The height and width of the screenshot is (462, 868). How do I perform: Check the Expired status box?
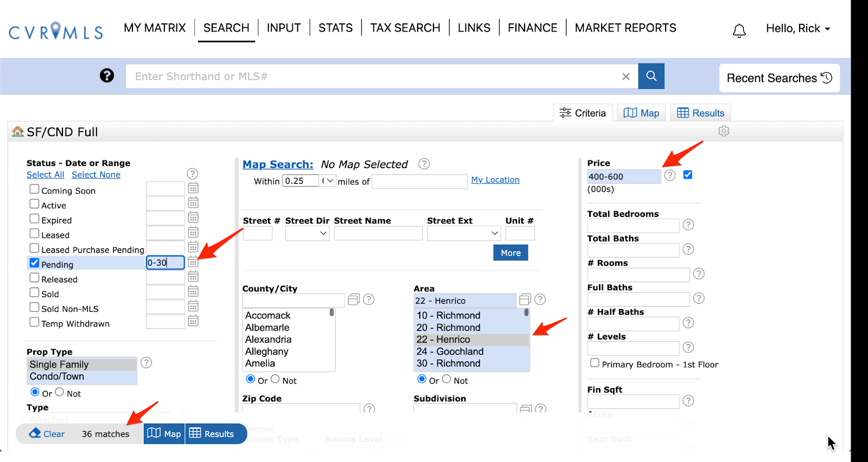pyautogui.click(x=34, y=219)
